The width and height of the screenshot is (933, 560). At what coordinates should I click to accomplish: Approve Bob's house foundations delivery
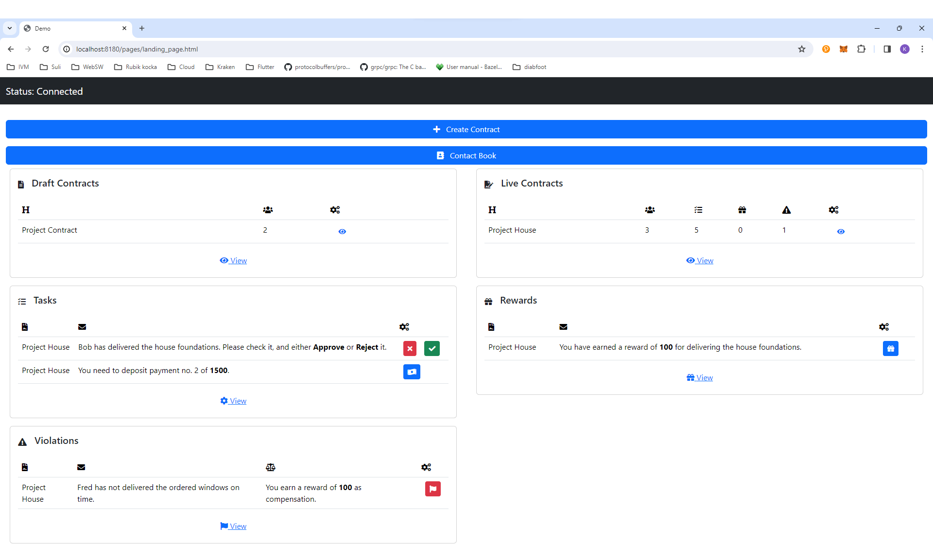point(432,348)
